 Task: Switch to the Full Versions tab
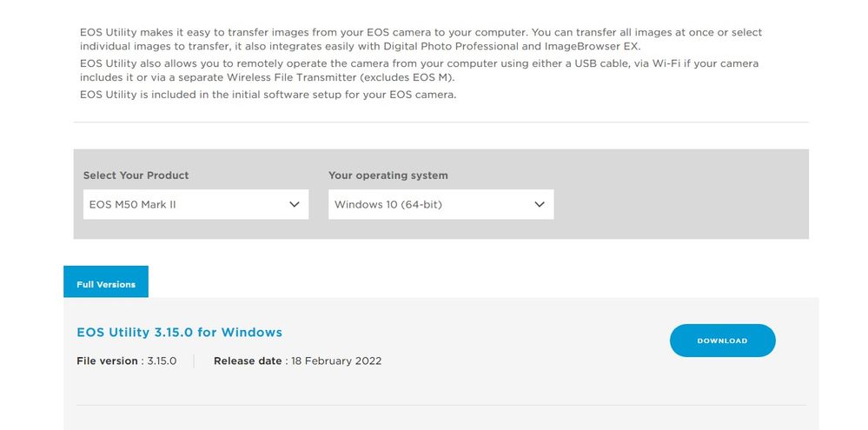(x=106, y=284)
